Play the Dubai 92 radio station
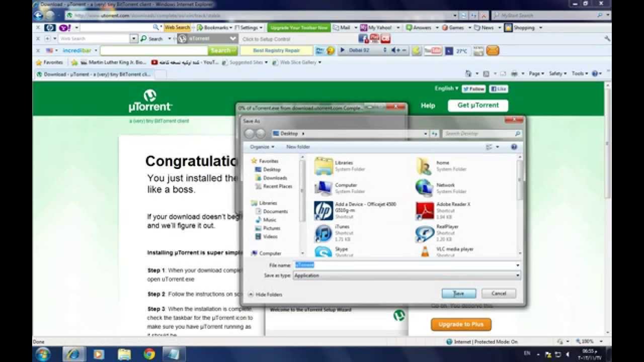Screen dimensions: 644x362 click(343, 51)
